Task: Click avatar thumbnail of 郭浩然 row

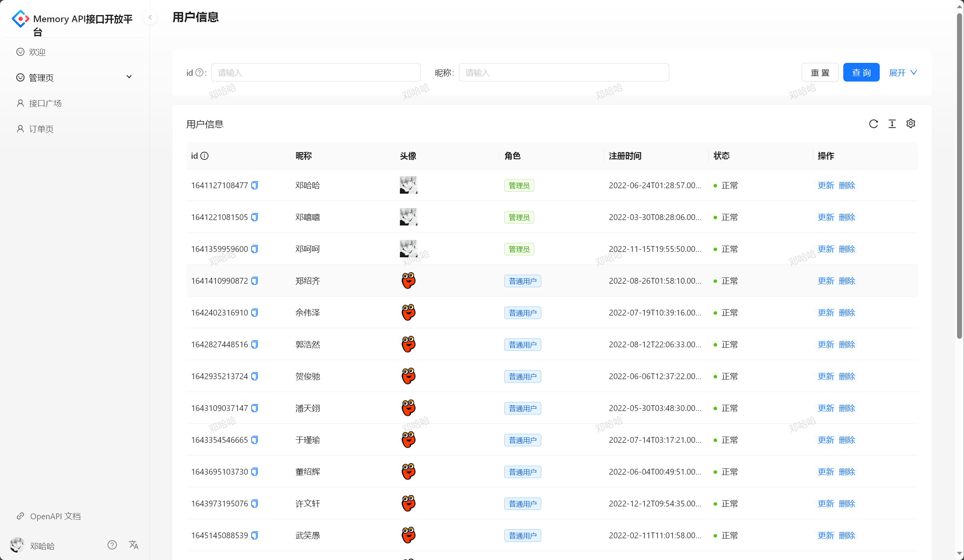Action: coord(408,344)
